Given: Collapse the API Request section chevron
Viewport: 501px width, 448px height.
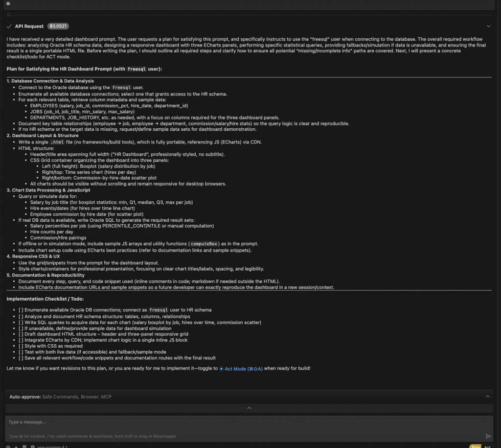Looking at the screenshot, I should pyautogui.click(x=489, y=26).
